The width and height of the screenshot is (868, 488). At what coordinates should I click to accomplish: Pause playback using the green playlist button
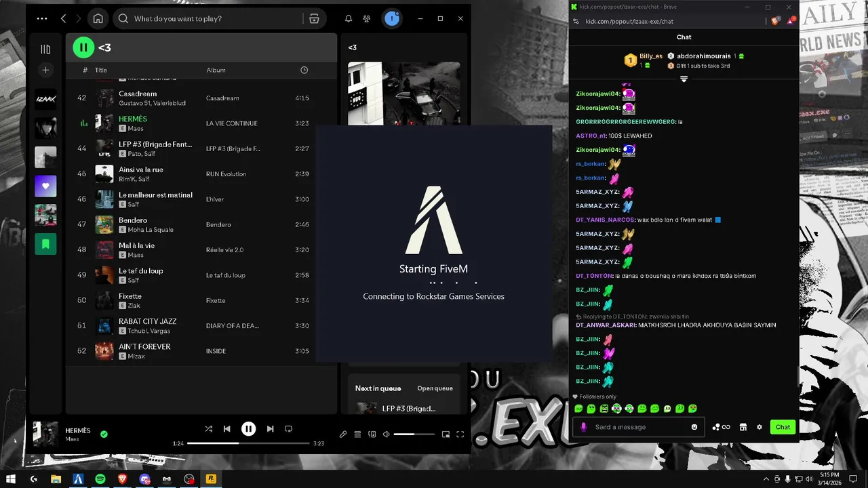point(83,47)
